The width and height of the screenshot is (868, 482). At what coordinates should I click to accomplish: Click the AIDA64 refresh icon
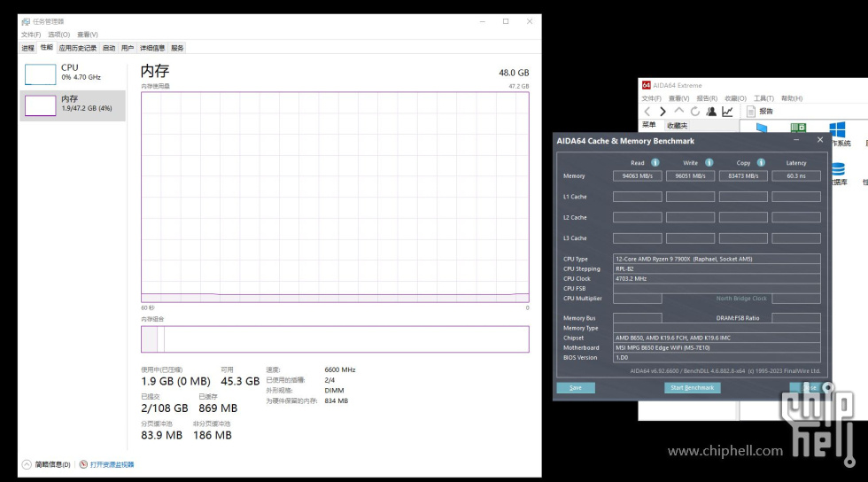point(694,112)
